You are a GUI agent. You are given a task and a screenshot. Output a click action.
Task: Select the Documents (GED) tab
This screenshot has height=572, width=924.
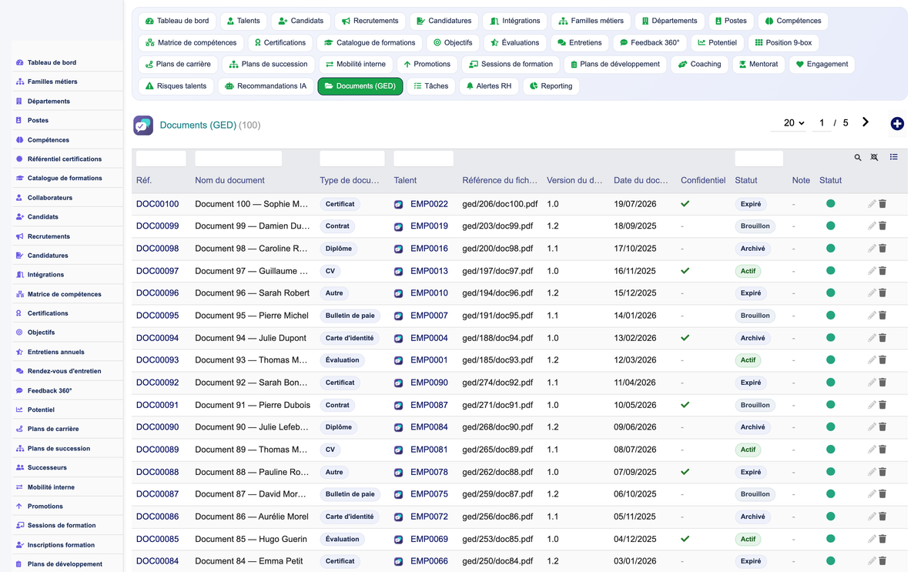click(x=360, y=86)
